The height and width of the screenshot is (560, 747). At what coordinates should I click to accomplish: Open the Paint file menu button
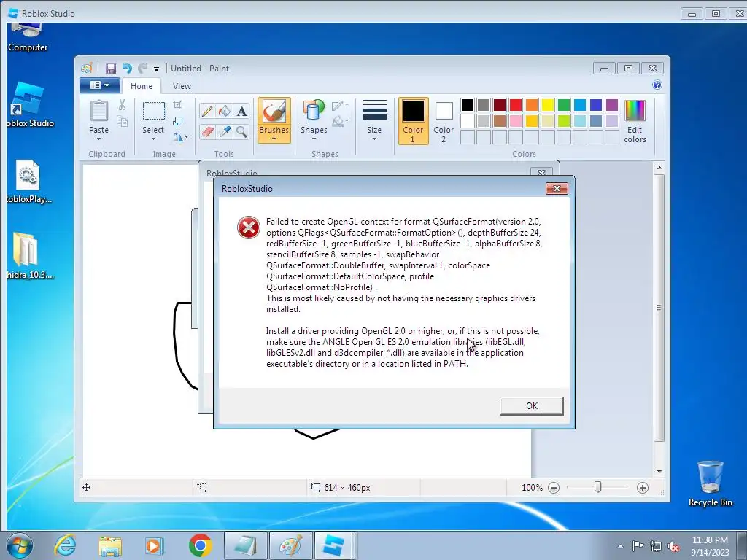click(x=99, y=85)
